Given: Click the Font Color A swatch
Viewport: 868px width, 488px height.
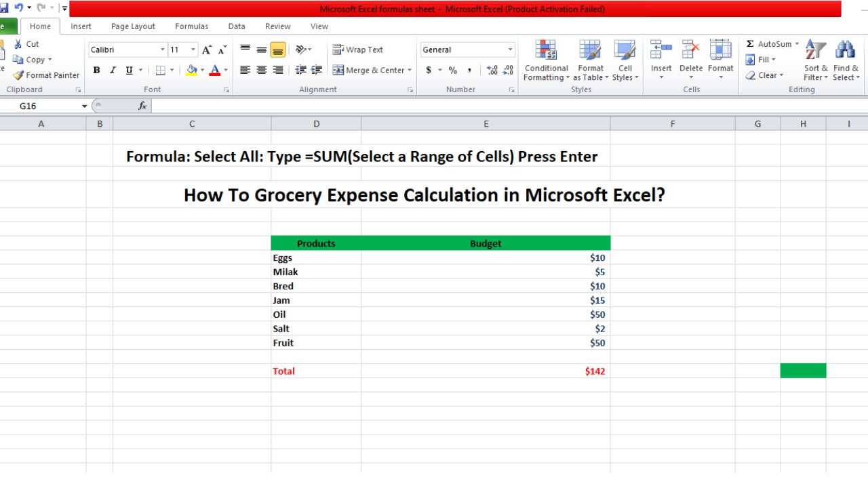Looking at the screenshot, I should tap(215, 70).
